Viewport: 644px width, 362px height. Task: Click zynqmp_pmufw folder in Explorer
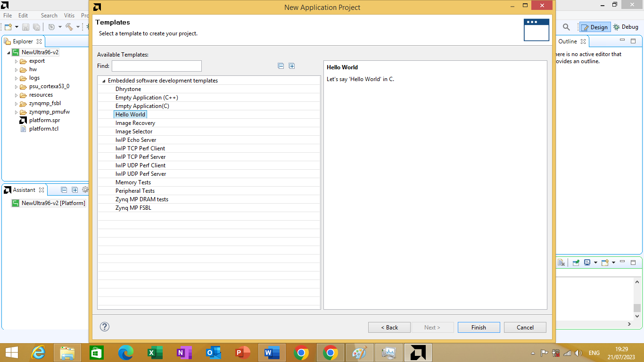[x=49, y=112]
